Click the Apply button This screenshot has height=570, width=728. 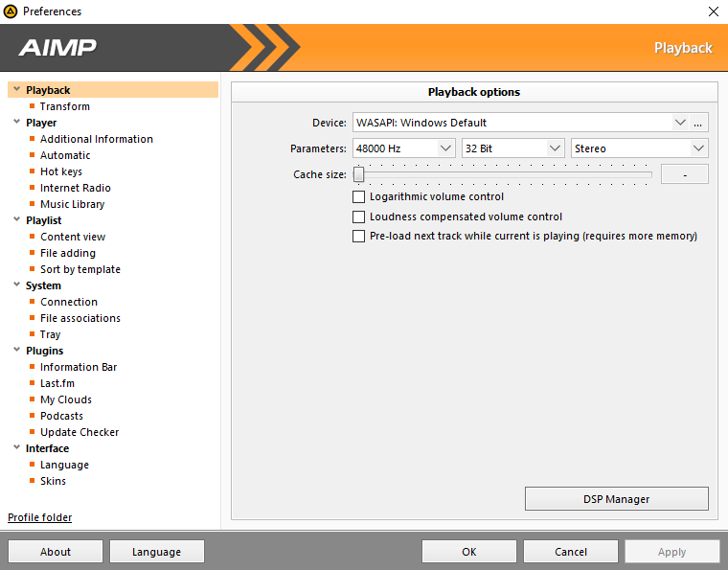671,552
